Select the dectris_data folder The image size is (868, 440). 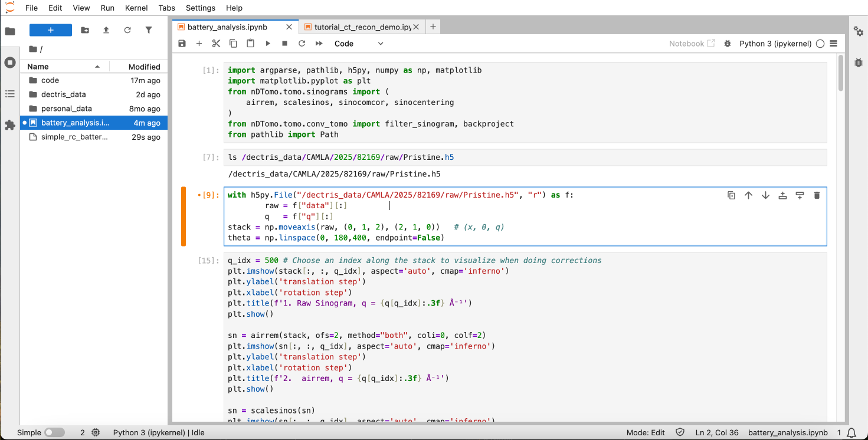click(94, 94)
